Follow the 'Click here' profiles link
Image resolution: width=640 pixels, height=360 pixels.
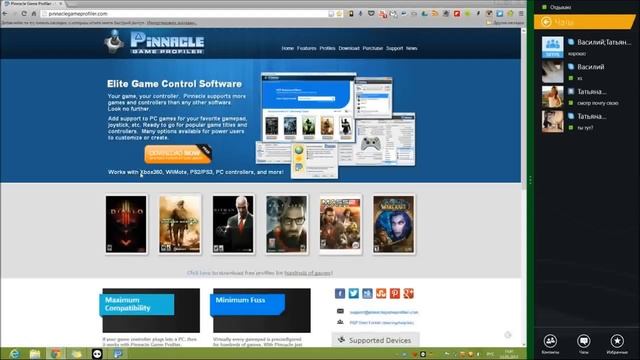point(199,273)
